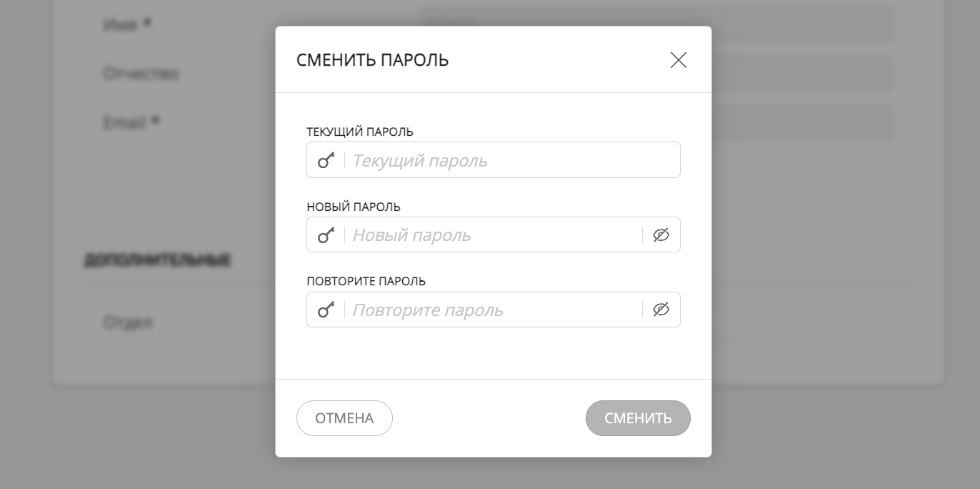This screenshot has width=980, height=489.
Task: Click the СМЕНИТЬ button
Action: click(638, 418)
